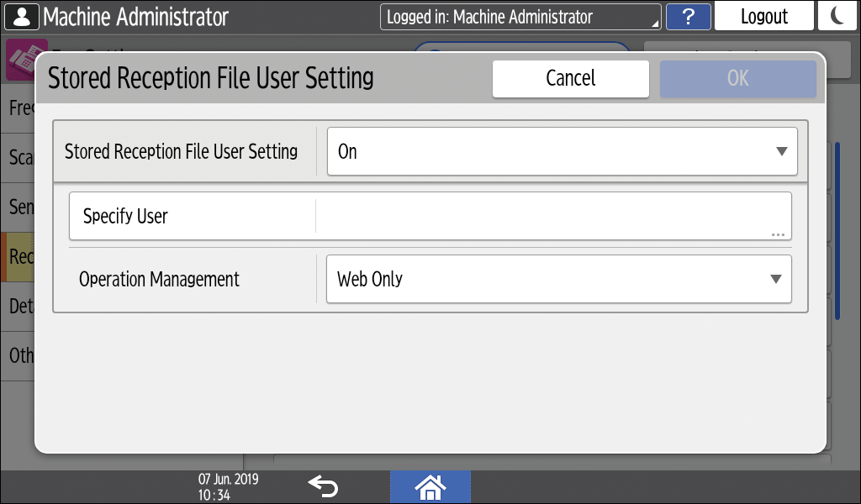Click the blue vertical scrollbar on right
The width and height of the screenshot is (861, 504).
837,231
